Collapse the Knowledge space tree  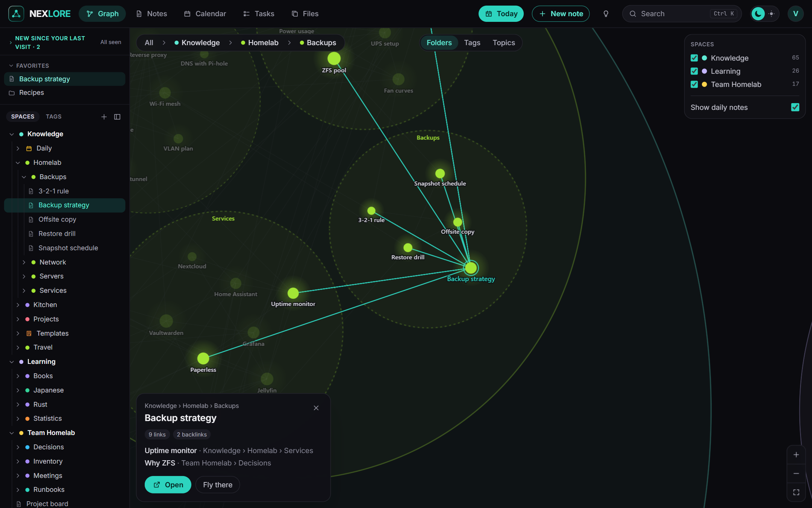tap(12, 134)
